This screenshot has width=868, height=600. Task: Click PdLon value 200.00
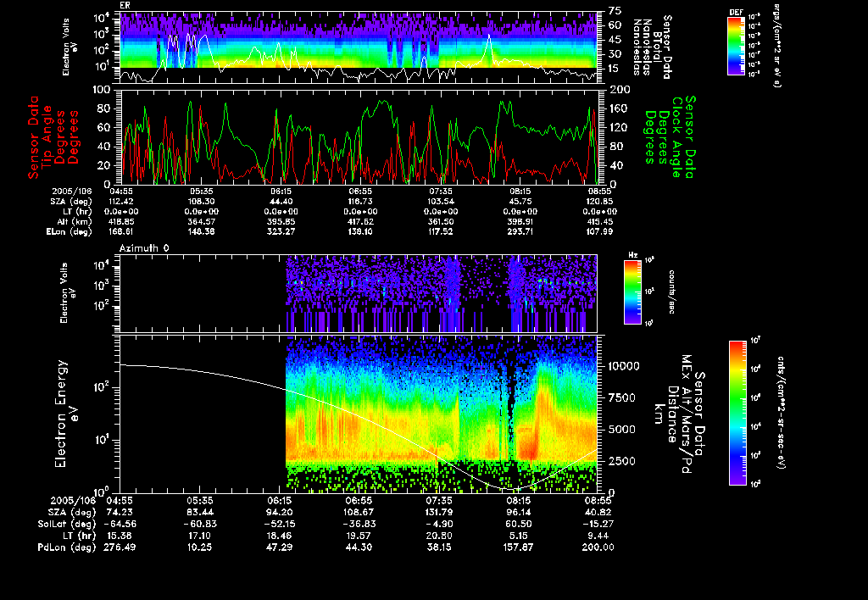tap(598, 547)
